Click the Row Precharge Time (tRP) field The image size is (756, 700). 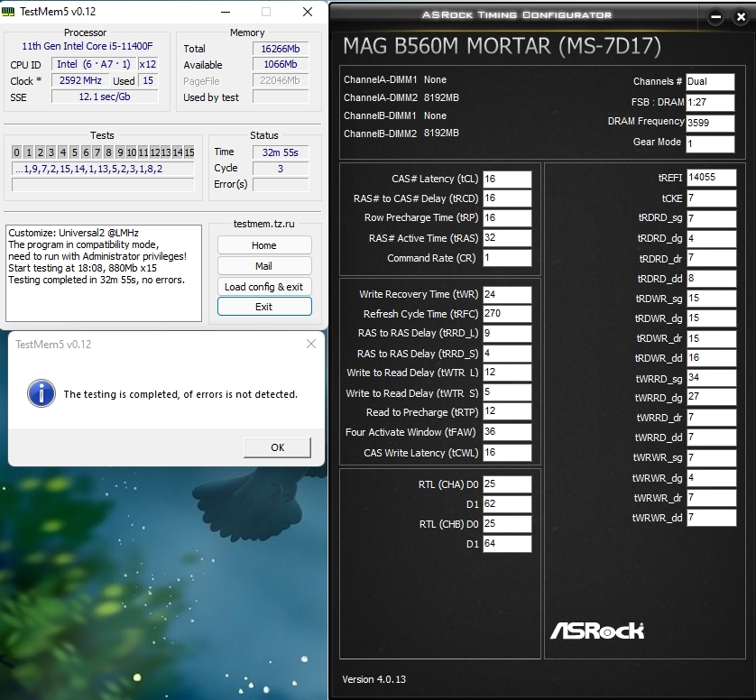(x=507, y=218)
